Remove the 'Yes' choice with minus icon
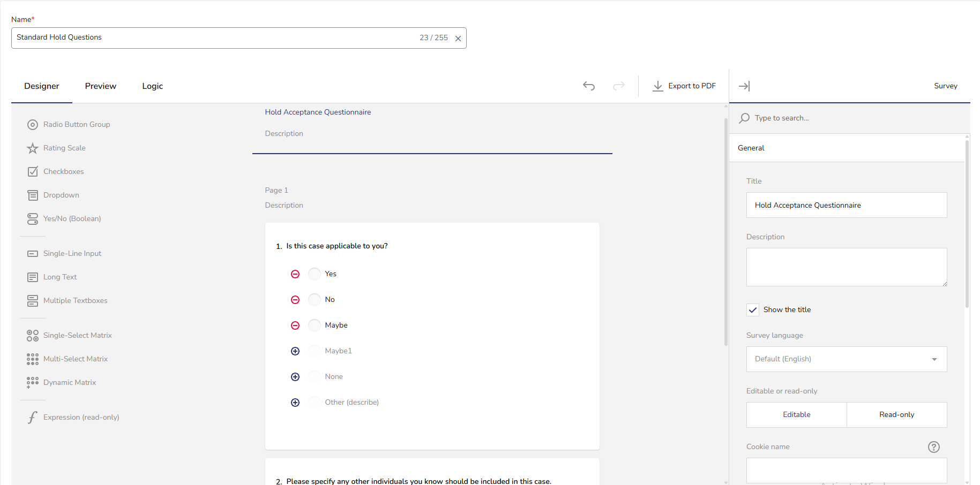This screenshot has height=485, width=980. [295, 274]
